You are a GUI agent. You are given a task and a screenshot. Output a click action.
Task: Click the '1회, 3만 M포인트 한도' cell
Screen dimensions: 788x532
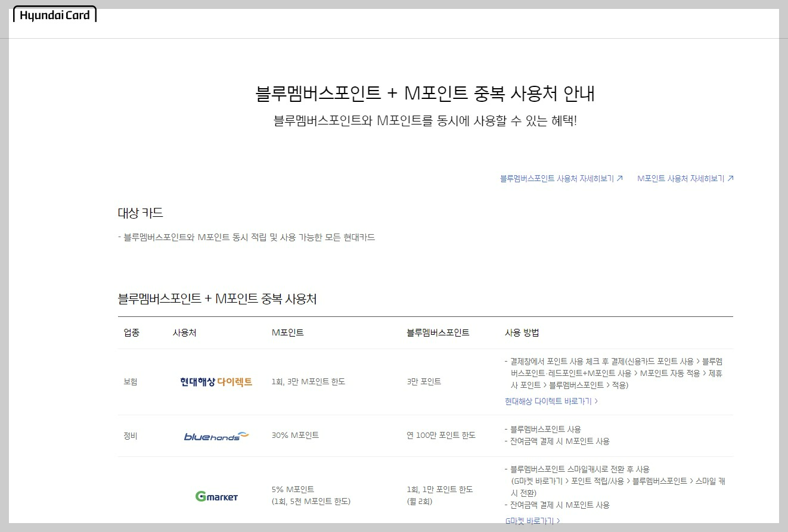coord(308,382)
